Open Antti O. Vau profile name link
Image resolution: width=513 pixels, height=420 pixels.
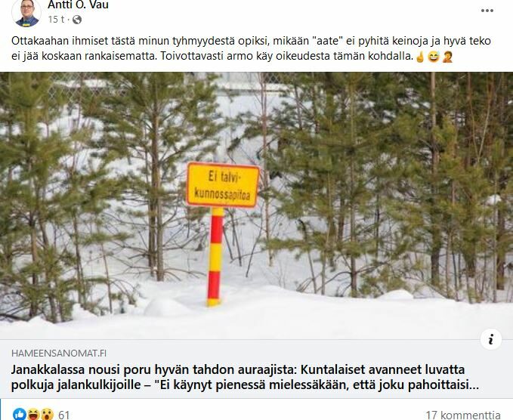78,5
